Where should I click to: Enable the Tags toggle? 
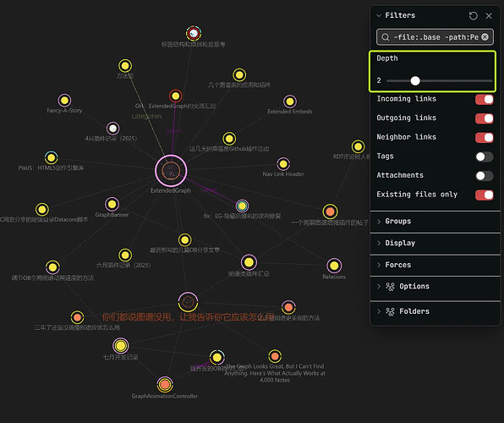(484, 157)
